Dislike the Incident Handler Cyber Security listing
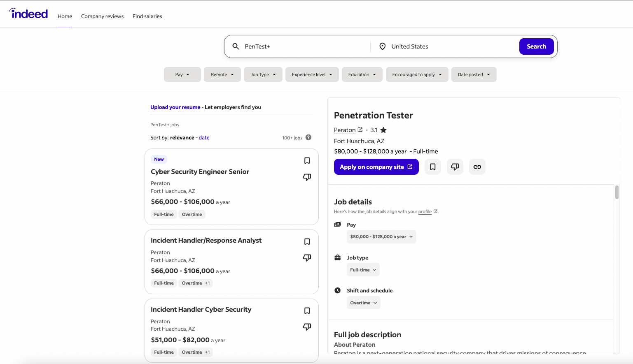Viewport: 633px width, 364px height. 307,327
